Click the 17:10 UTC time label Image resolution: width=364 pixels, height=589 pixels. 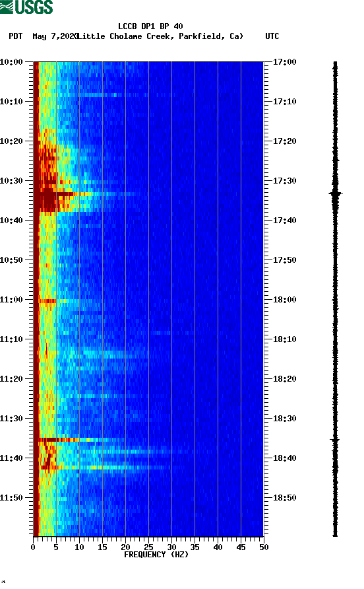(285, 102)
